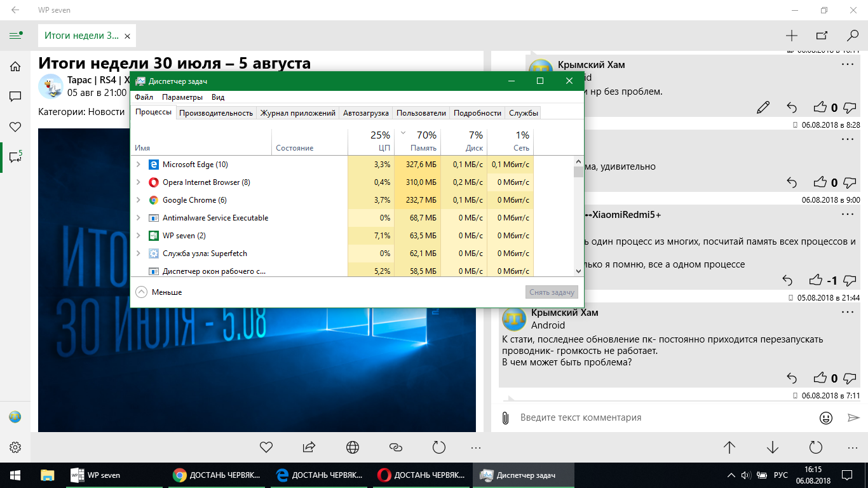Copy article link icon

pos(395,447)
